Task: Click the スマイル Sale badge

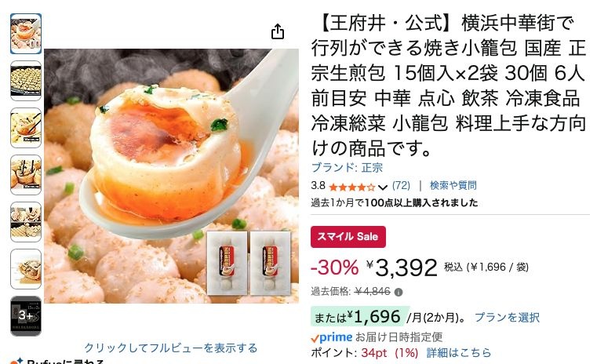Action: (x=348, y=237)
